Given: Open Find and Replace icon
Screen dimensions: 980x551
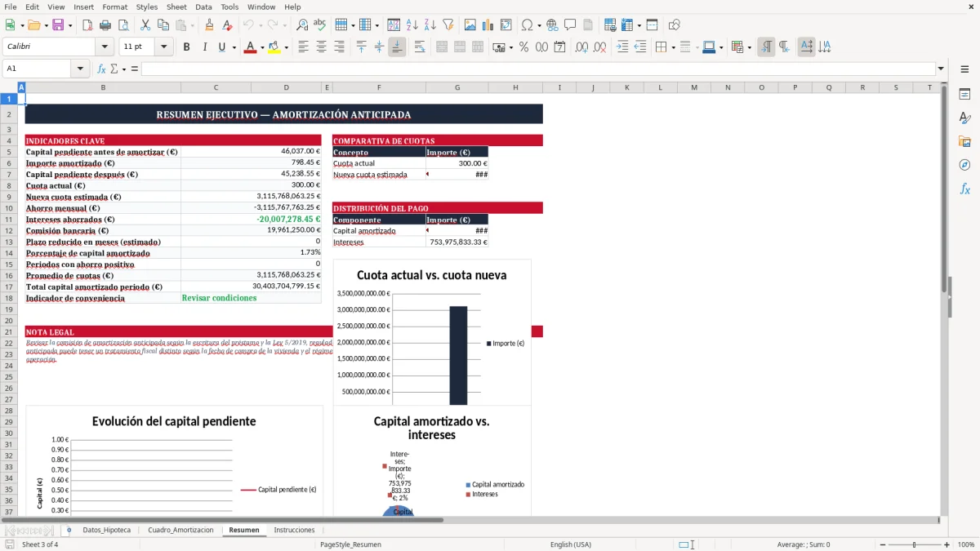Looking at the screenshot, I should click(302, 25).
